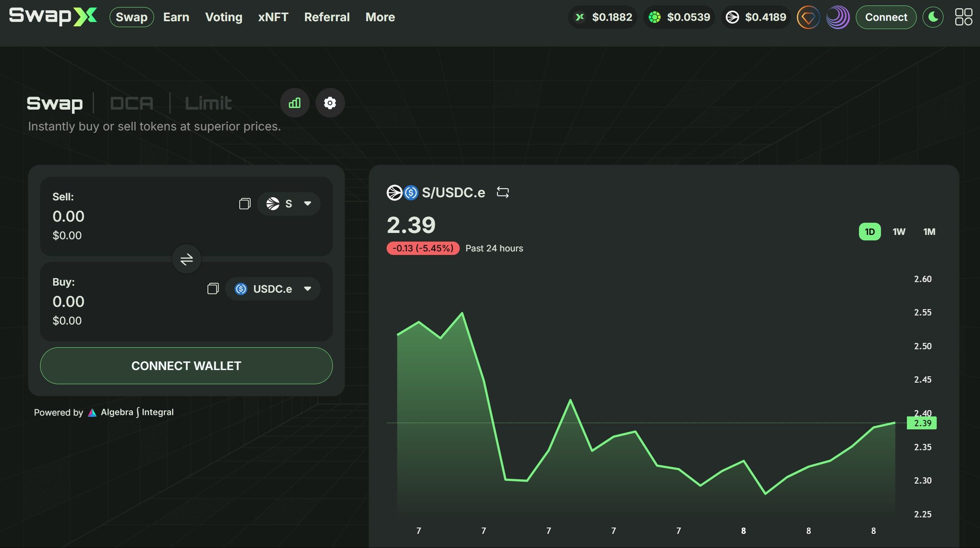Select the 1M chart timeframe
The width and height of the screenshot is (980, 548).
pyautogui.click(x=929, y=232)
